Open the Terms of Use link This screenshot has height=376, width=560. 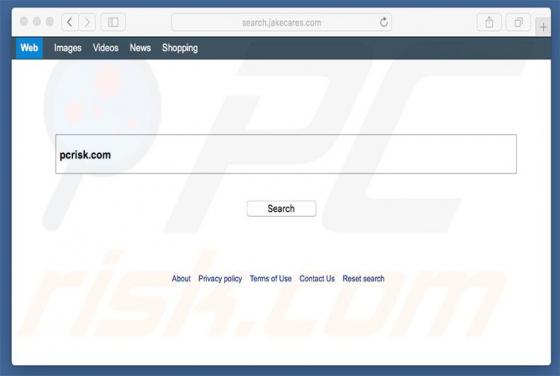pos(271,279)
